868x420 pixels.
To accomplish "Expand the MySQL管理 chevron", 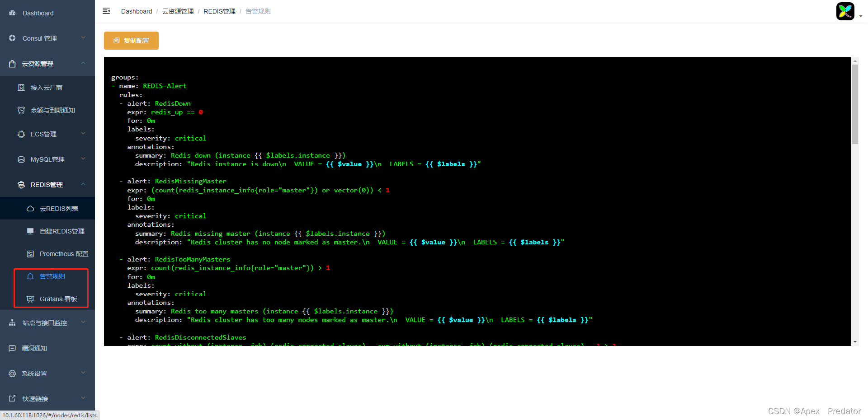I will click(83, 159).
